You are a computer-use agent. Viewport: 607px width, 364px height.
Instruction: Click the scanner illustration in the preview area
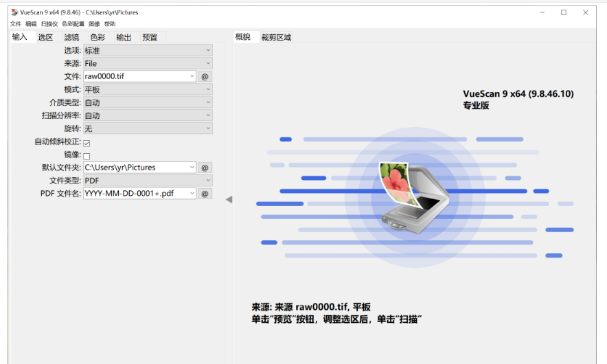(x=415, y=198)
